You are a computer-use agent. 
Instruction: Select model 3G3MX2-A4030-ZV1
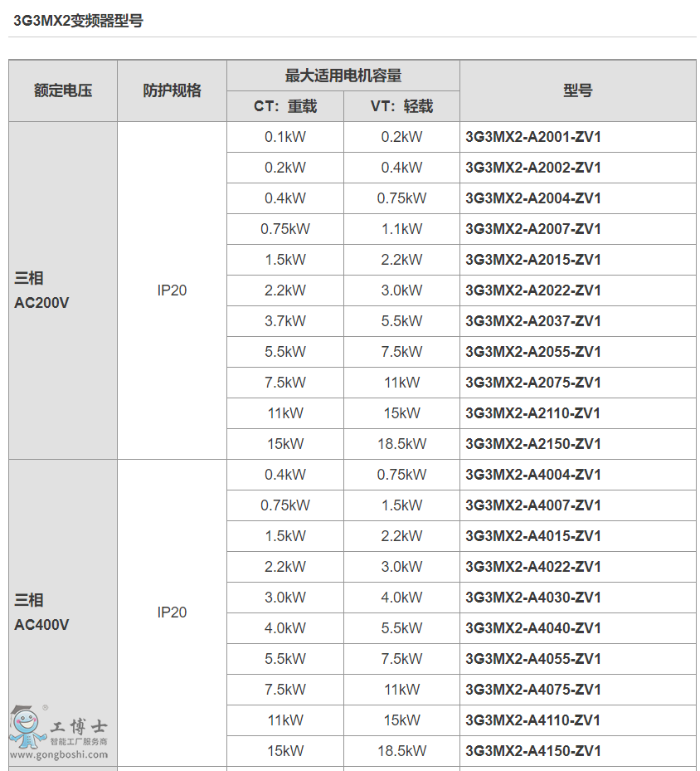[533, 598]
